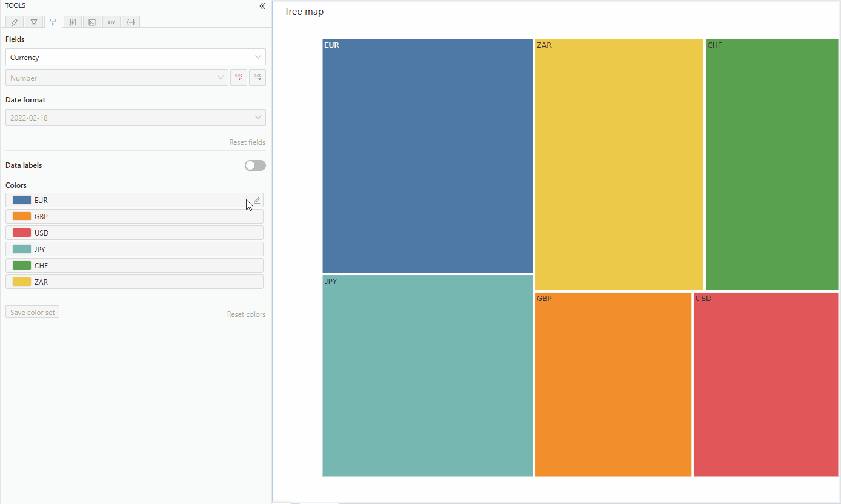Image resolution: width=841 pixels, height=504 pixels.
Task: Select the paint roller format tab
Action: tap(53, 22)
